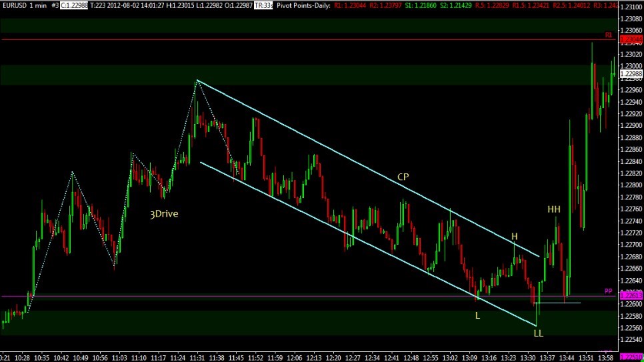Click the 13:37 time on the time axis
Screen dimensions: 644x362
(x=547, y=358)
